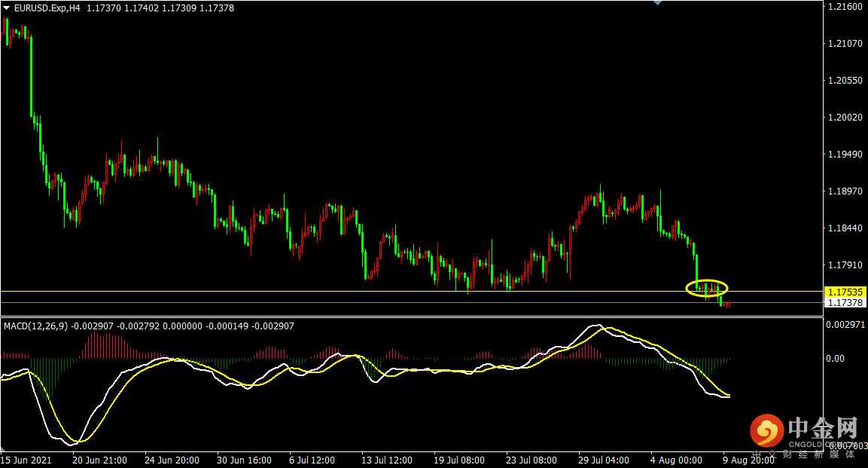The image size is (868, 468).
Task: Click the 0.002971 MACD scale label
Action: coord(845,324)
